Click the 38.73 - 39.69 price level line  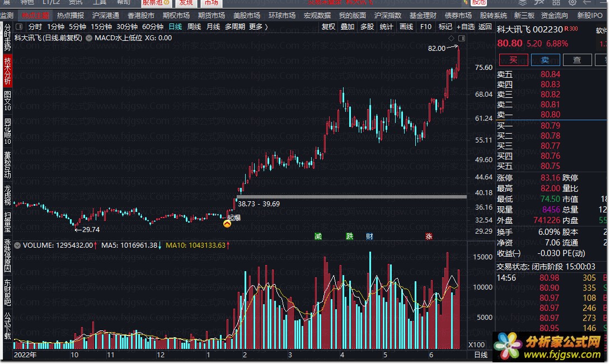coord(351,197)
